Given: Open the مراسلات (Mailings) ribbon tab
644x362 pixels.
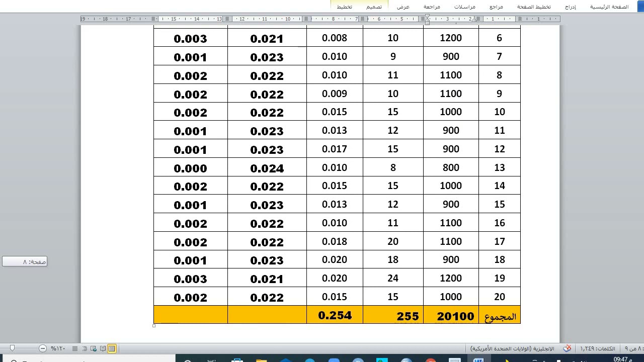Looking at the screenshot, I should (x=465, y=7).
